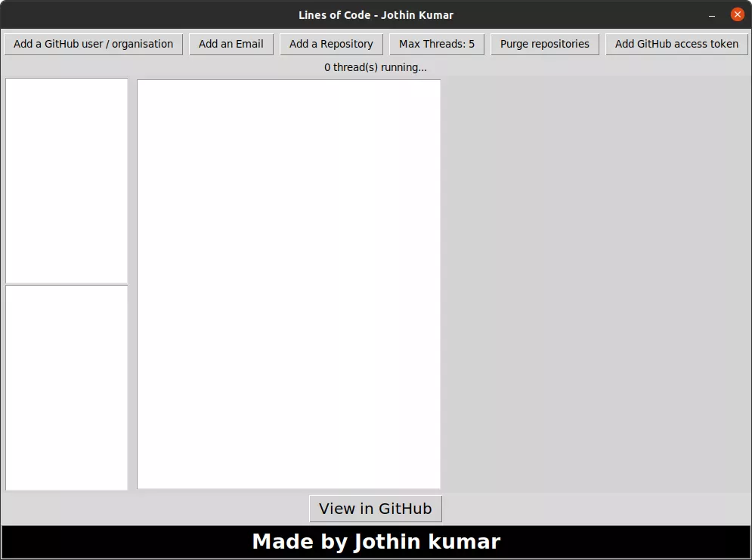Open the "Add a GitHub user / organisation" dialog
This screenshot has width=752, height=560.
tap(93, 44)
